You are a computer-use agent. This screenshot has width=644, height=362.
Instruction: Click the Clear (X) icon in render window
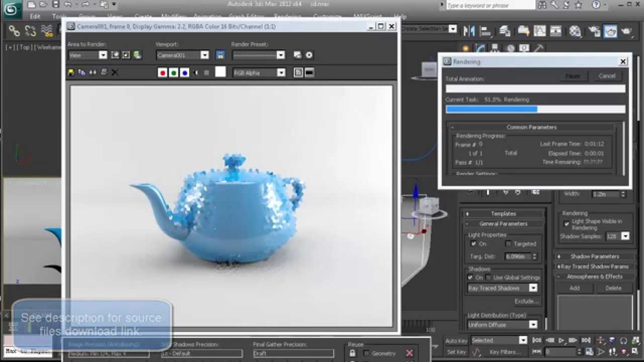click(115, 72)
